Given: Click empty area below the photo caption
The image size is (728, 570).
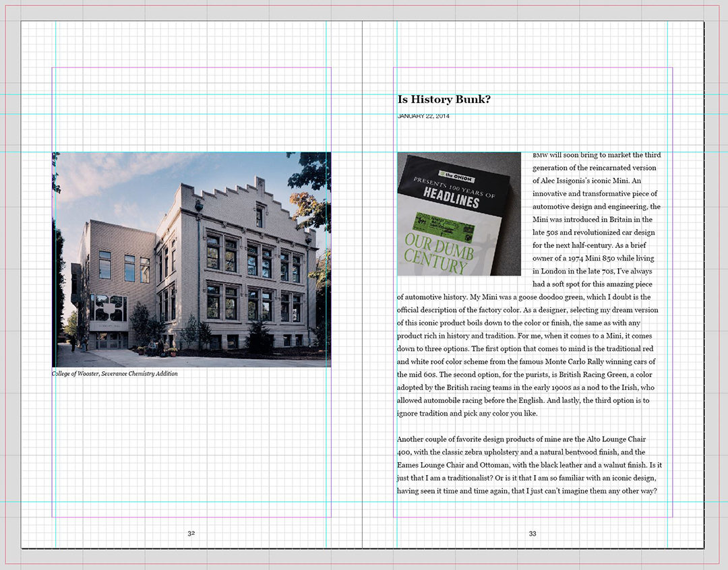Looking at the screenshot, I should (x=191, y=445).
